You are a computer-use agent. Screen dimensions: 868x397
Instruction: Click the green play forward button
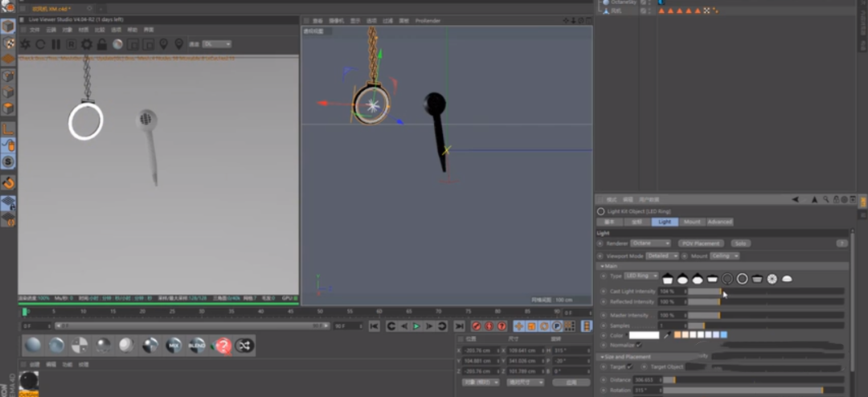click(x=416, y=325)
